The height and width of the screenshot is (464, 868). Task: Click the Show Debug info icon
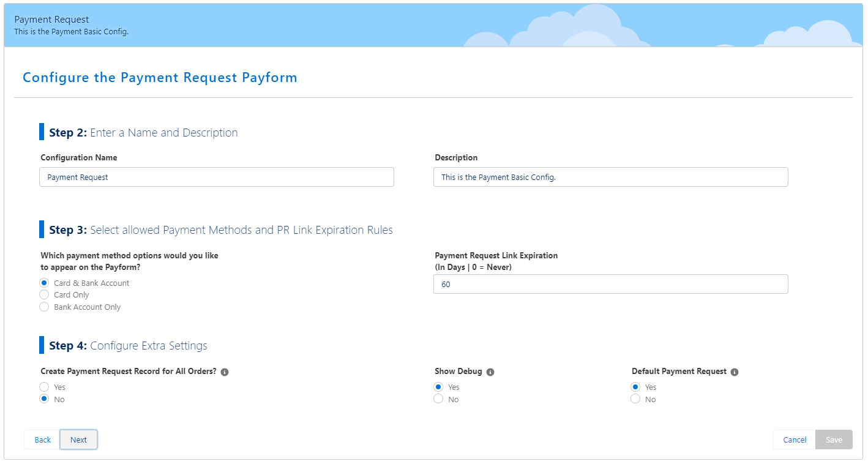pyautogui.click(x=490, y=372)
